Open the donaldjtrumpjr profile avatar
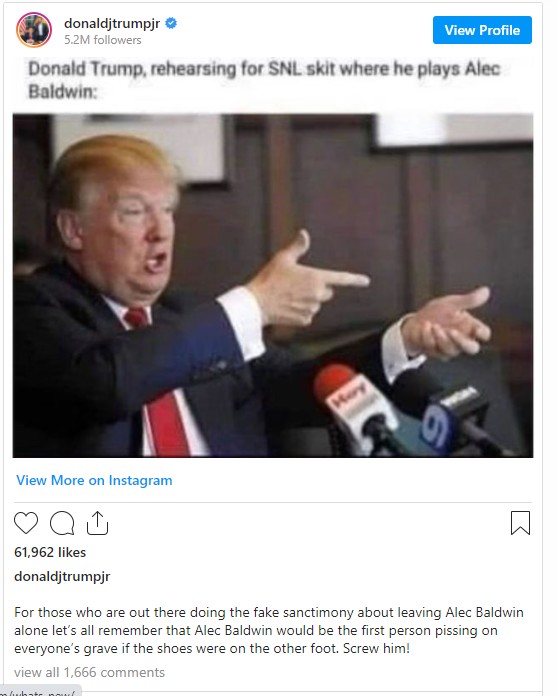557x696 pixels. pos(34,30)
